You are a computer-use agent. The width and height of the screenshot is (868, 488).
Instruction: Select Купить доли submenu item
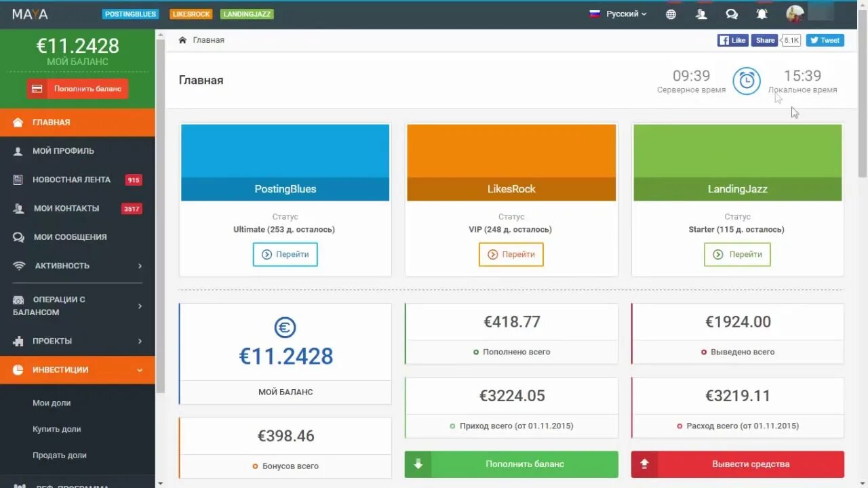[x=57, y=429]
